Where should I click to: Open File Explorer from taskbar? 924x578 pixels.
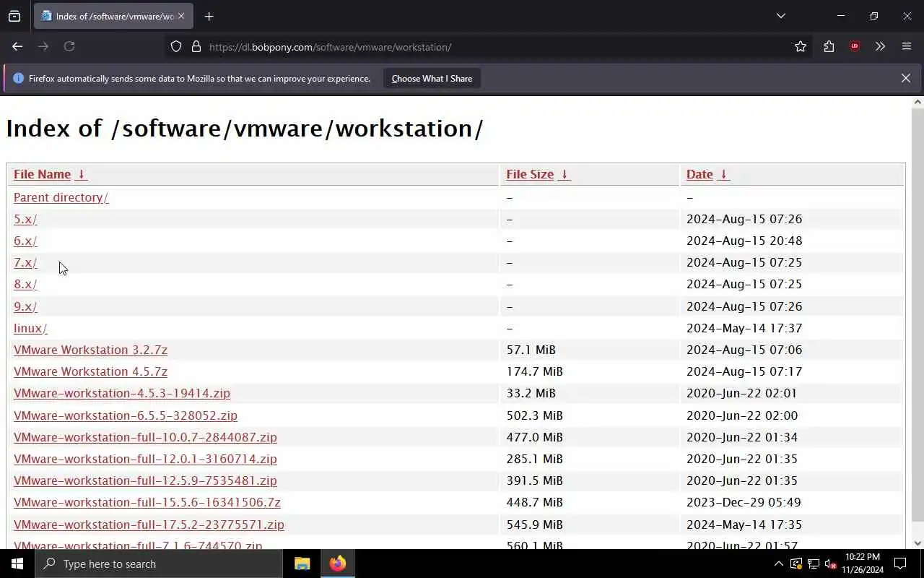[302, 564]
